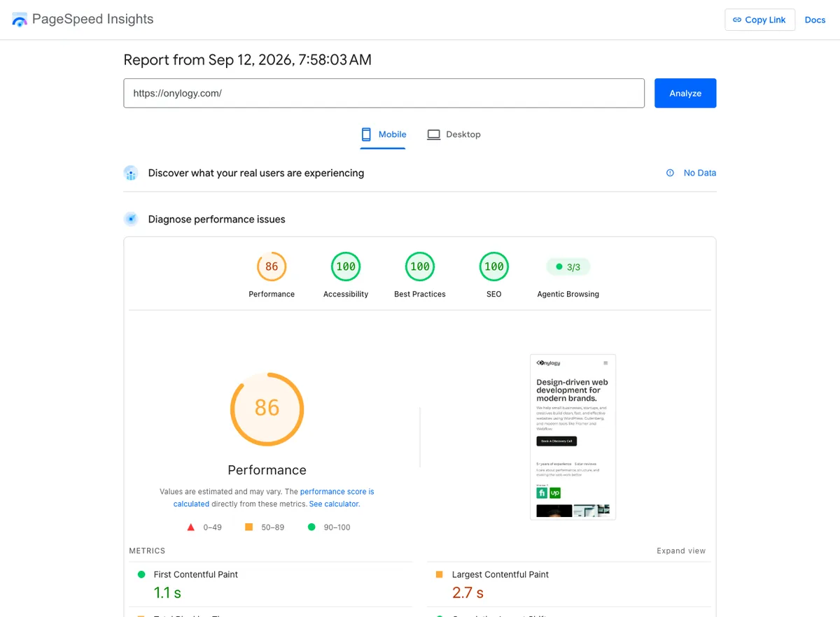Click the orange square beside Largest Contentful Paint
840x617 pixels.
[x=439, y=574]
